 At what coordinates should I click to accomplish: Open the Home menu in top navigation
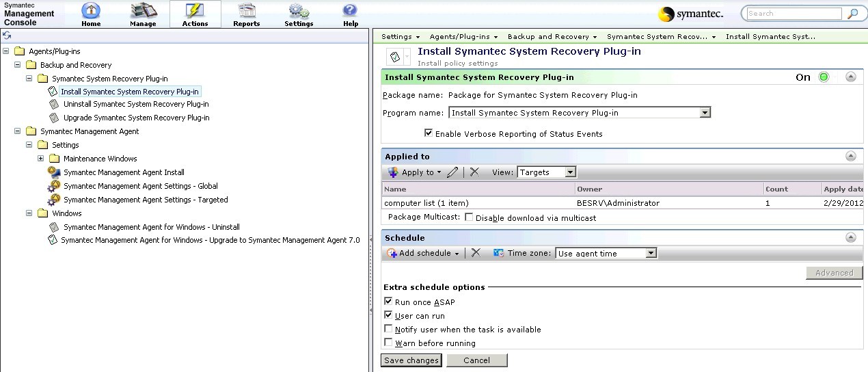(x=91, y=14)
